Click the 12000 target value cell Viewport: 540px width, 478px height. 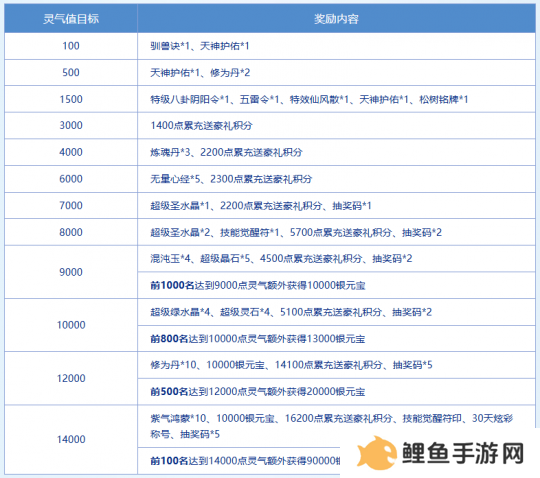71,378
